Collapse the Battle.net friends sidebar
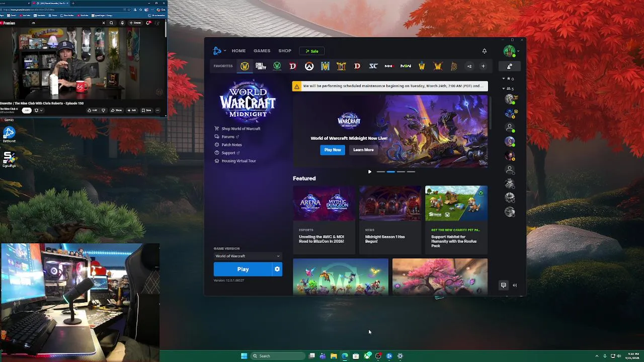Image resolution: width=644 pixels, height=362 pixels. coord(515,285)
